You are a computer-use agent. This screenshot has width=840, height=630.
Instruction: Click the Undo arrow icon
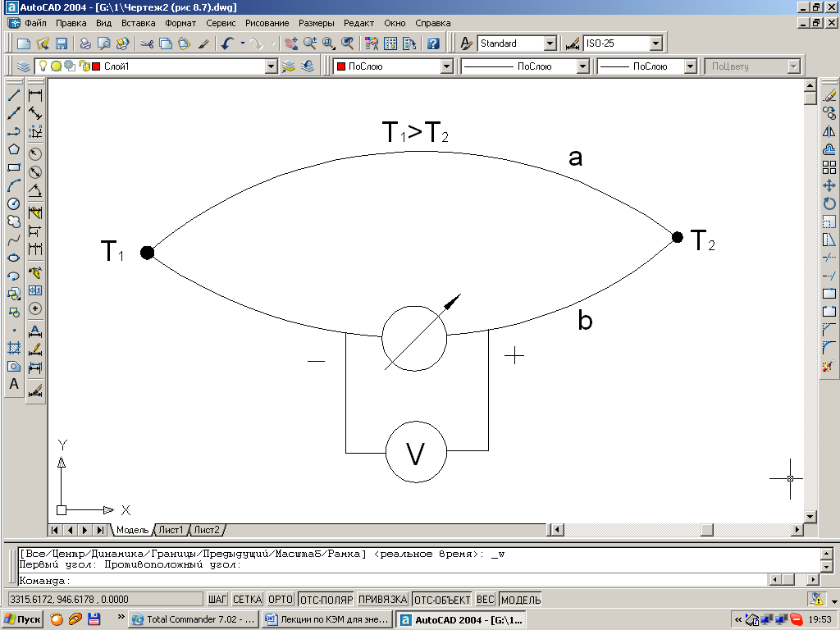[x=228, y=43]
